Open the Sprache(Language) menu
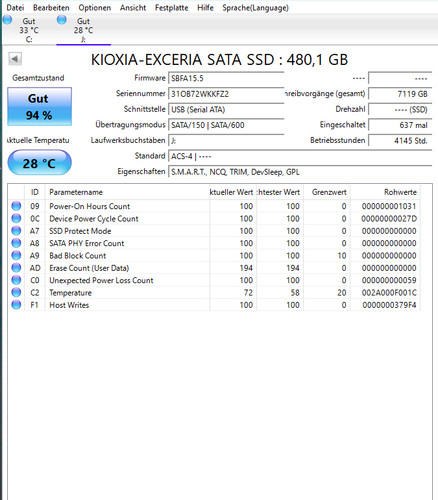 (x=255, y=8)
